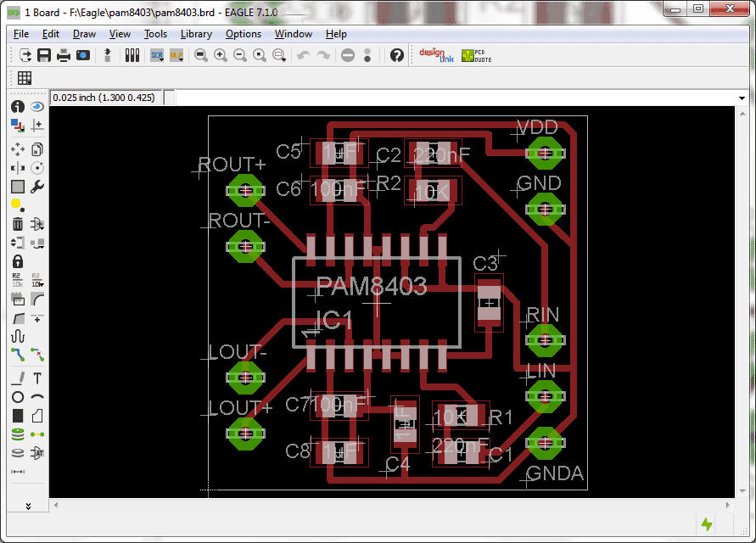Select the Ripup tool
The height and width of the screenshot is (543, 756).
coord(38,355)
